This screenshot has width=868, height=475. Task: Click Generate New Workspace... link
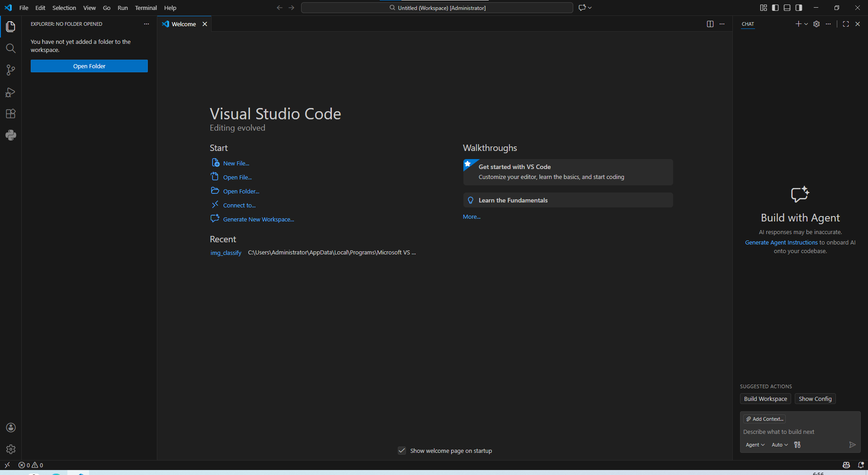click(x=259, y=219)
